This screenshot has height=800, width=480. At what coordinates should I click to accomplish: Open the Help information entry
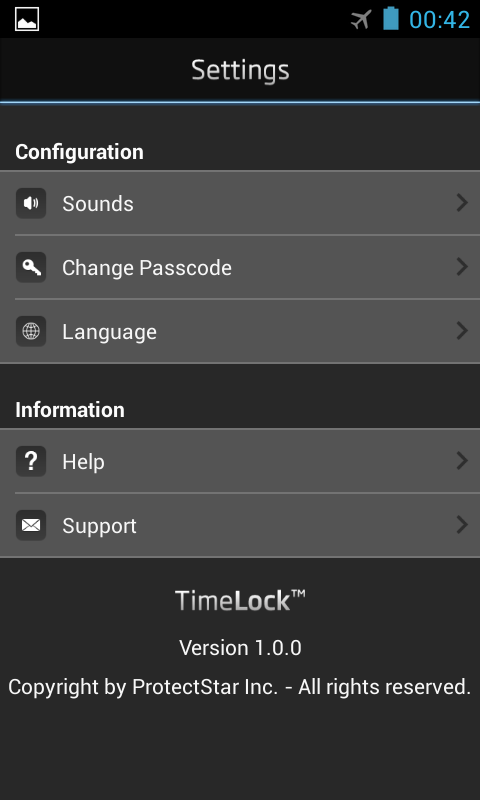coord(240,461)
